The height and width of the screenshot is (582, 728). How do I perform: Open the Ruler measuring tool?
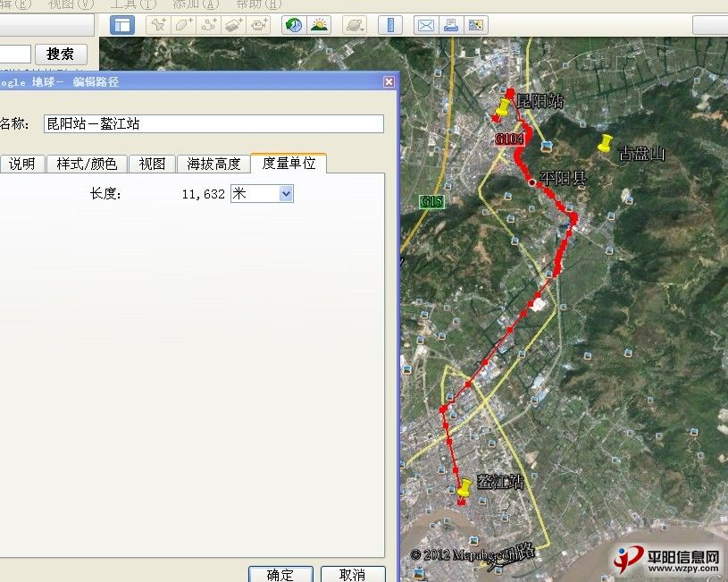click(x=390, y=25)
